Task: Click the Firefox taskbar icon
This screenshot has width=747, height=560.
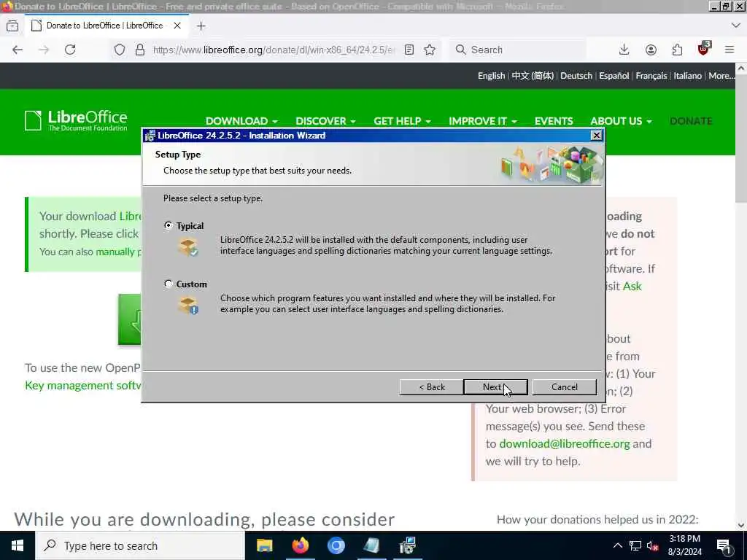Action: tap(300, 545)
